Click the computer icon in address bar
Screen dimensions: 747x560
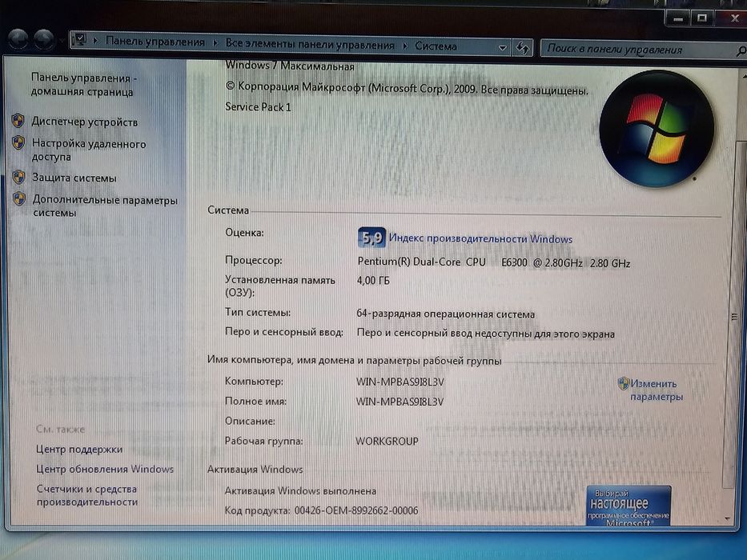pyautogui.click(x=79, y=39)
